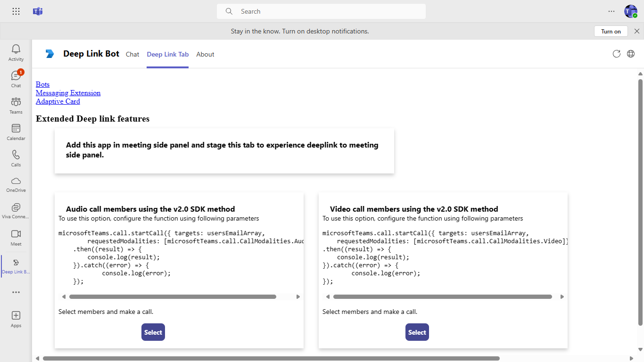Click the Deep Link Bot title
Screen dimensions: 644x362
coord(91,54)
